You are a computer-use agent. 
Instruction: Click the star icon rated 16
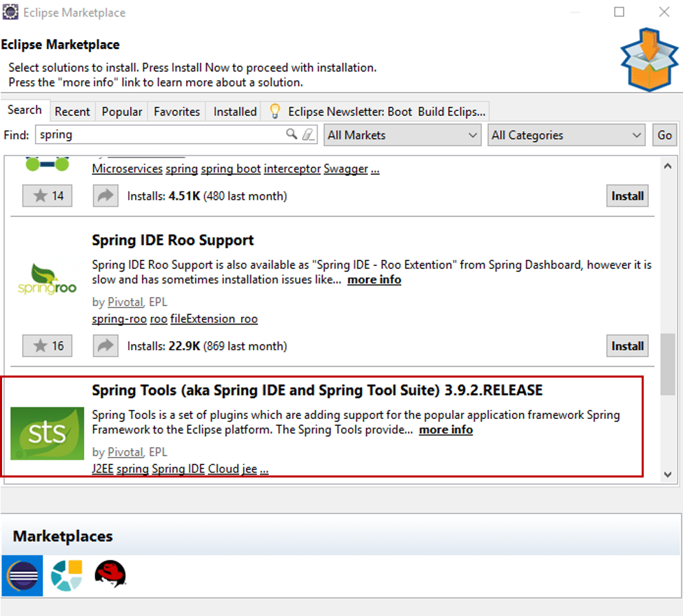(47, 346)
